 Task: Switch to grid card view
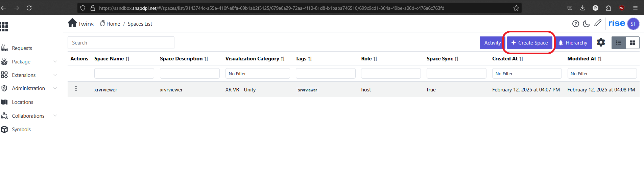633,43
